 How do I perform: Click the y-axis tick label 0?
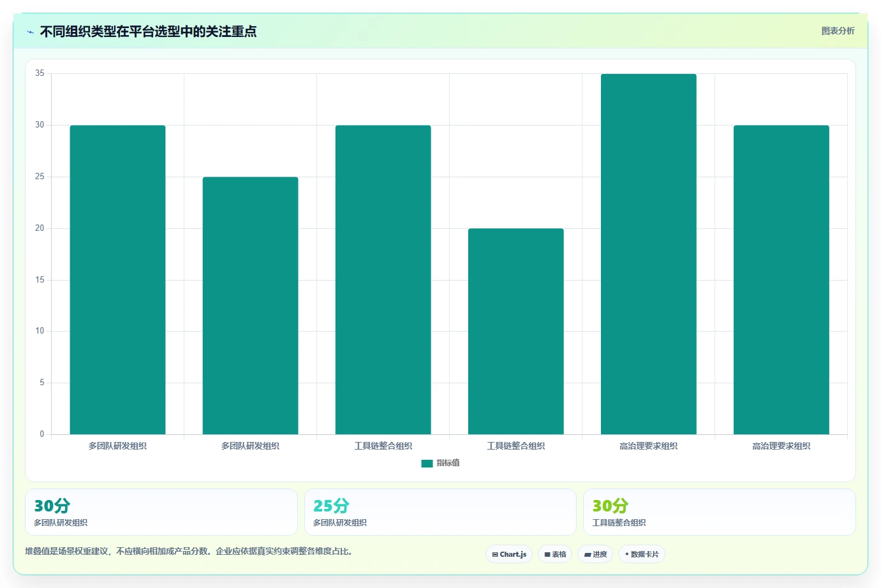point(42,434)
